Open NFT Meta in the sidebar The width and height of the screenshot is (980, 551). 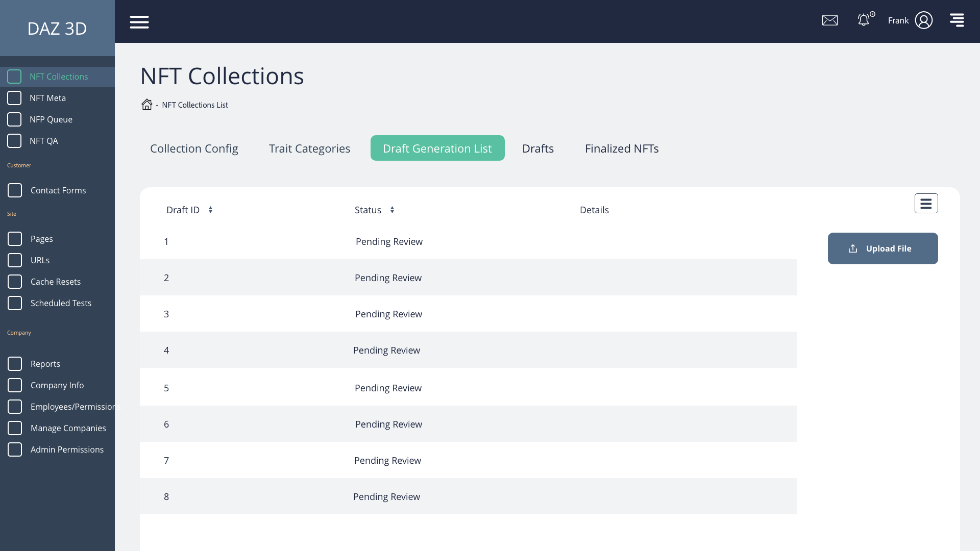47,98
